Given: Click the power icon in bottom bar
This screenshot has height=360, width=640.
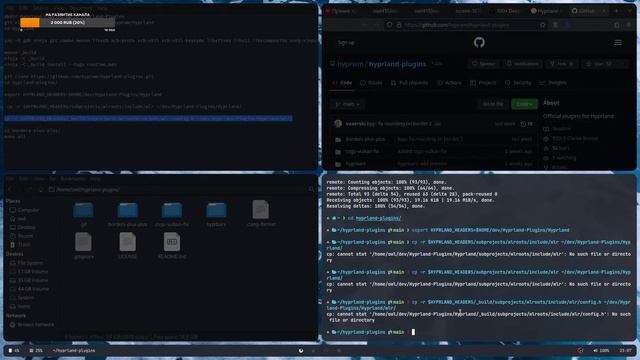Looking at the screenshot, I should coord(301,351).
